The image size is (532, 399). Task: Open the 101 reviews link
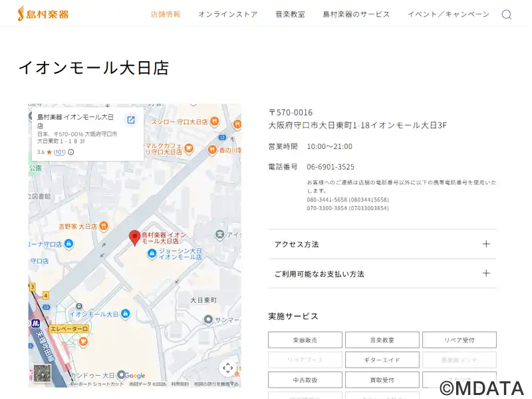coord(60,152)
